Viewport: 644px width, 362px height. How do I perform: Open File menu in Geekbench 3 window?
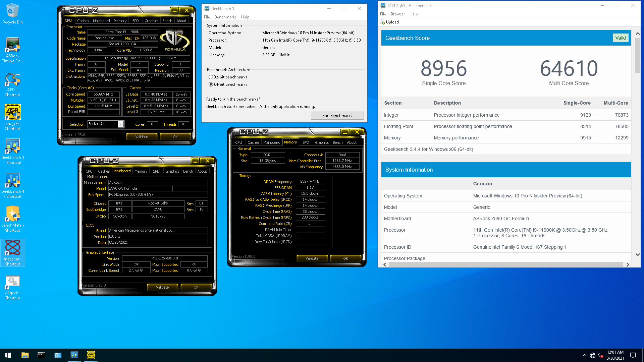(207, 17)
